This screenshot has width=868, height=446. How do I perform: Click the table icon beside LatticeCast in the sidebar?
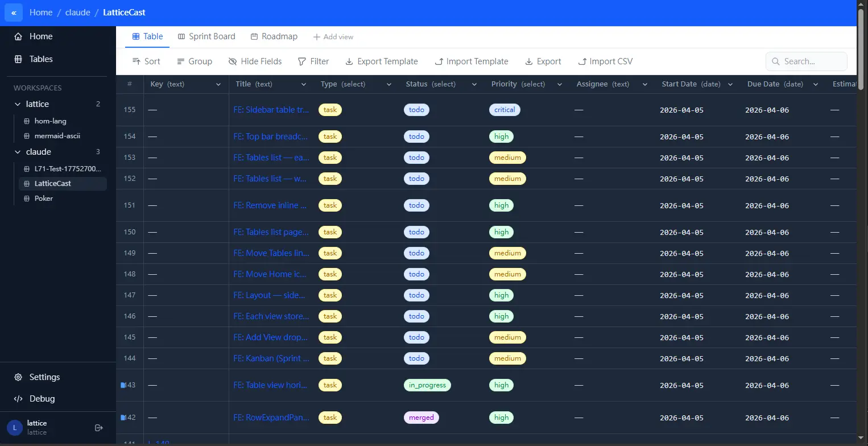27,184
